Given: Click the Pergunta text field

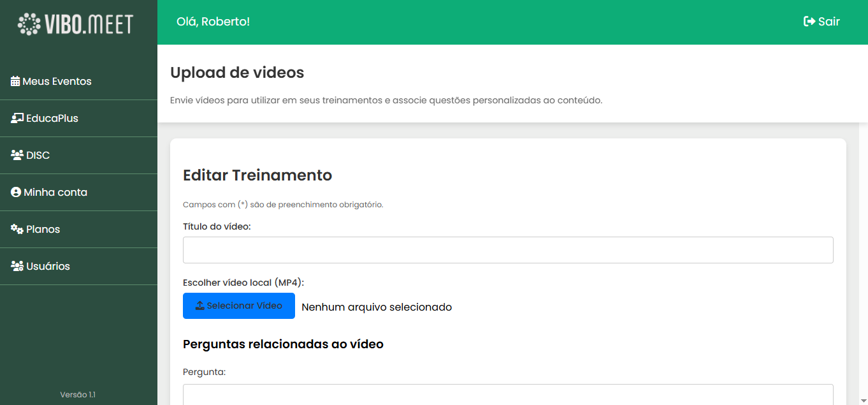Looking at the screenshot, I should tap(508, 394).
